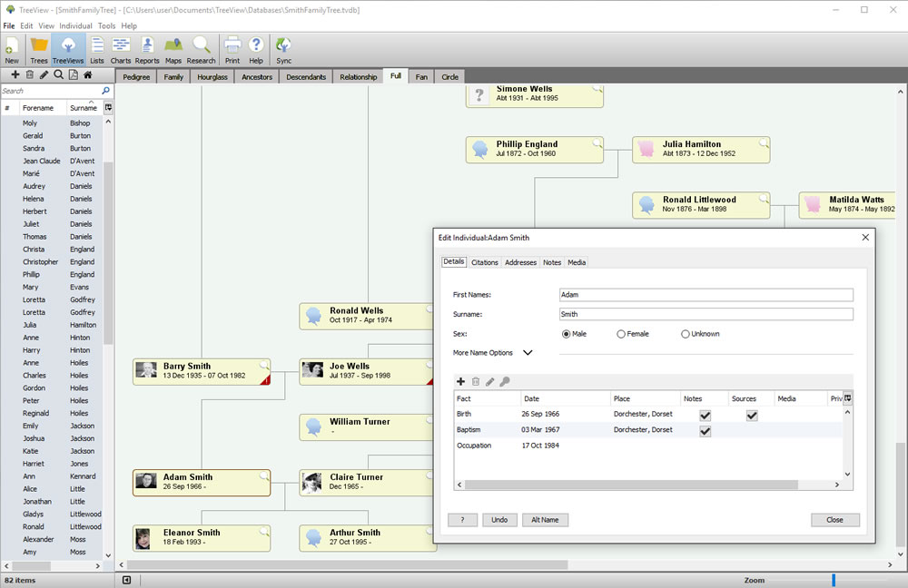Switch to the Descendants tab
908x588 pixels.
tap(306, 77)
